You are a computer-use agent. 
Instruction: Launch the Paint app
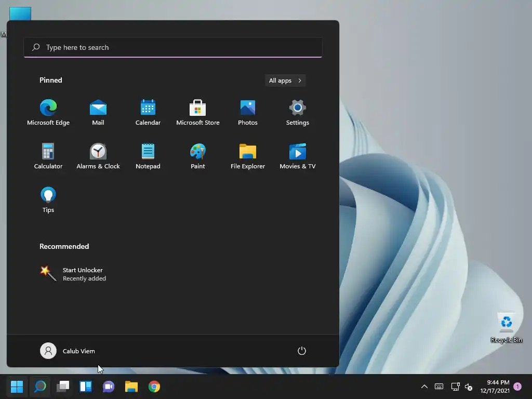(198, 156)
